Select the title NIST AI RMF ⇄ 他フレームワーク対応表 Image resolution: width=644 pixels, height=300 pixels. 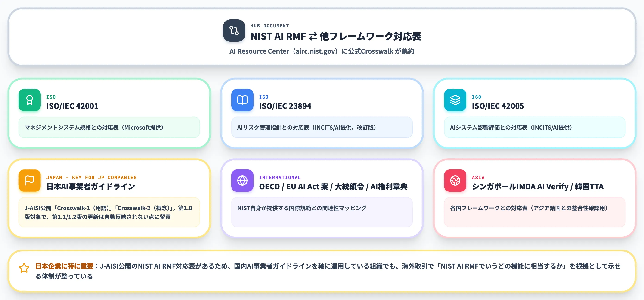click(336, 36)
